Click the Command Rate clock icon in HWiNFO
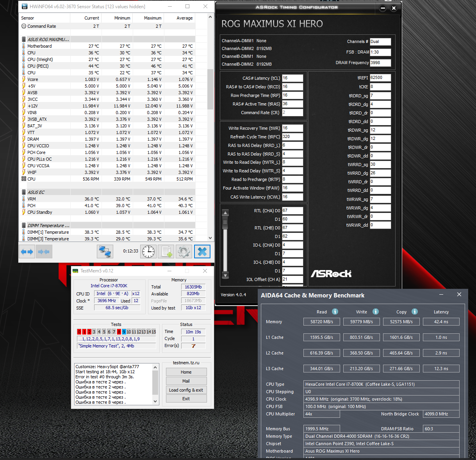Image resolution: width=476 pixels, height=460 pixels. pos(24,26)
